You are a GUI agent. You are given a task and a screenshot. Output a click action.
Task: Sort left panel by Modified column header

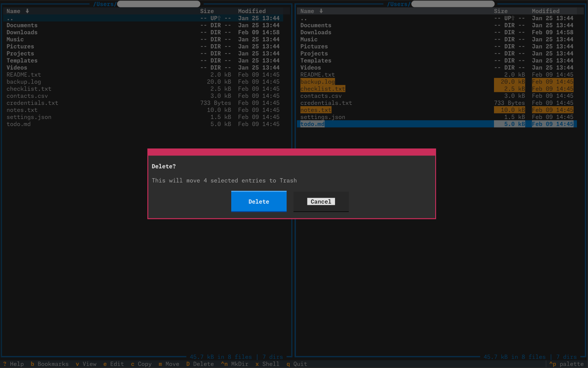tap(252, 11)
